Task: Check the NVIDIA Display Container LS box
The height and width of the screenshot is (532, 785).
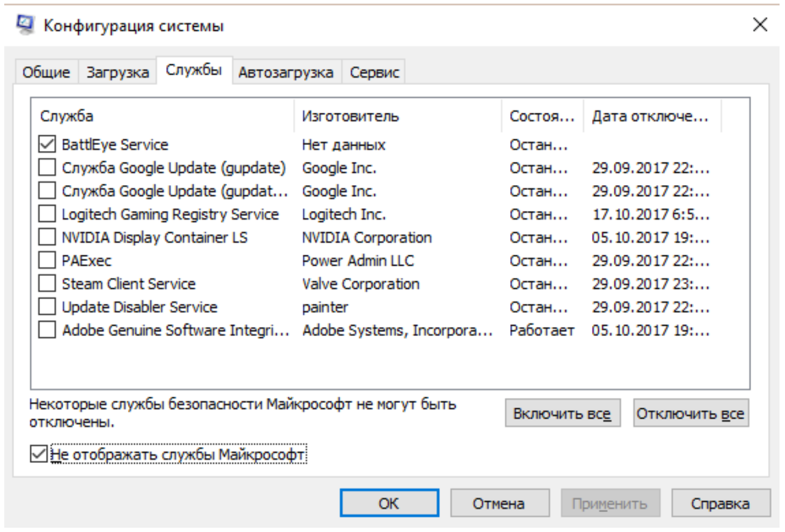Action: coord(47,238)
